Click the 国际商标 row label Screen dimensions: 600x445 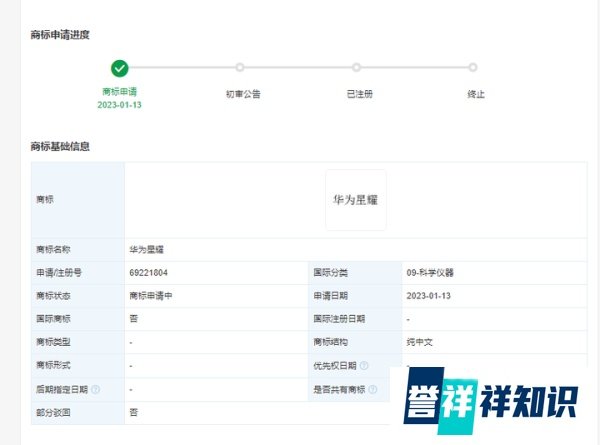(53, 319)
